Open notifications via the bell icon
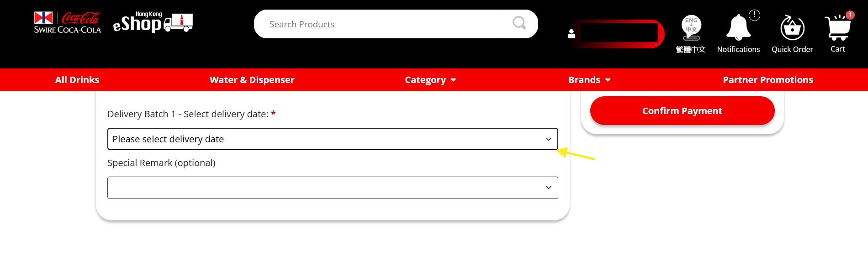 (x=738, y=28)
